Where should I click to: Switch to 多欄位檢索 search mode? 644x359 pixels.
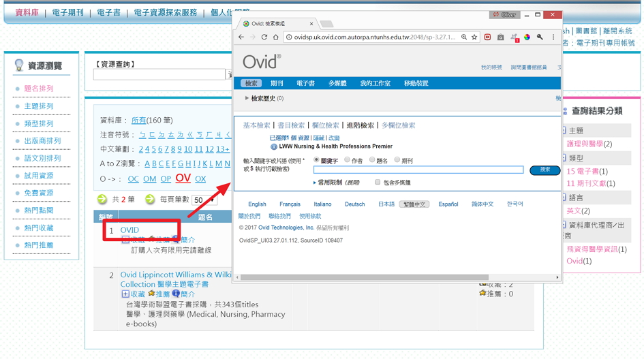tap(399, 125)
